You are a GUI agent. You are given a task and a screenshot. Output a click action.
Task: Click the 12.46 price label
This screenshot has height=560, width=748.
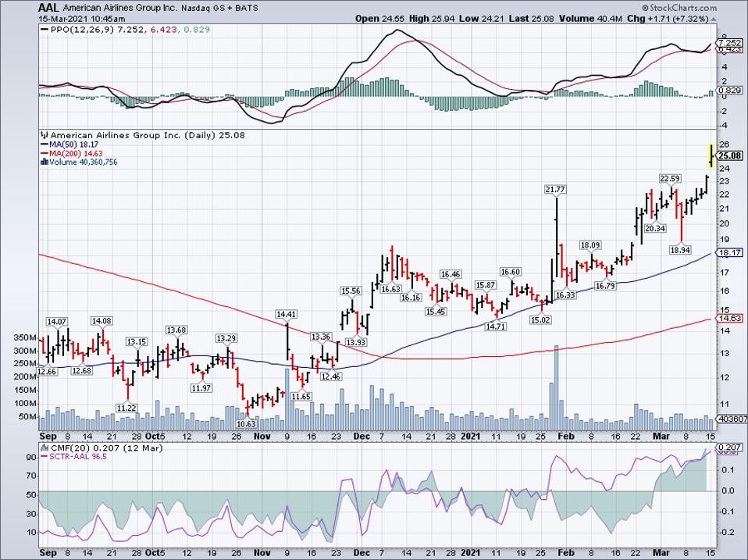point(330,376)
